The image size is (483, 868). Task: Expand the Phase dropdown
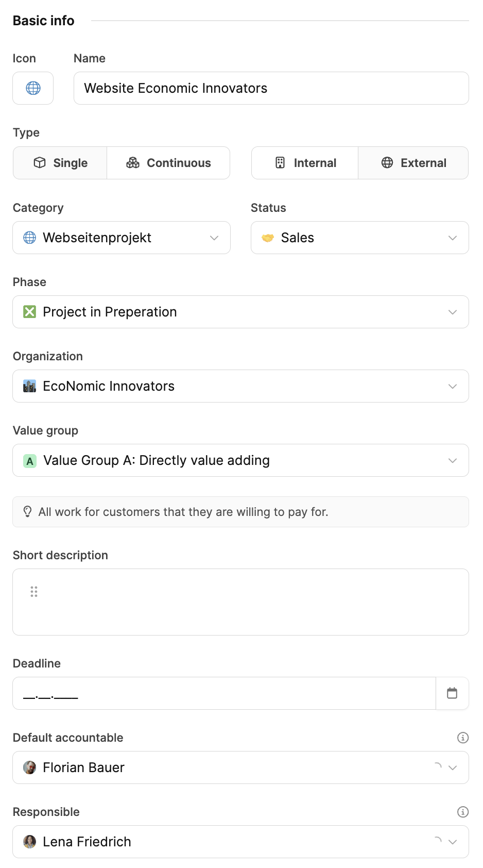click(x=240, y=312)
